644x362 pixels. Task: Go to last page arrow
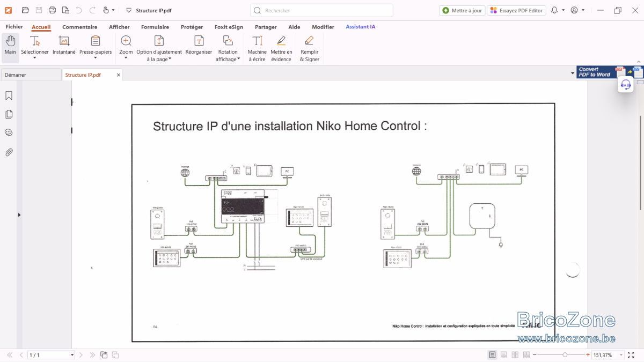pyautogui.click(x=92, y=355)
